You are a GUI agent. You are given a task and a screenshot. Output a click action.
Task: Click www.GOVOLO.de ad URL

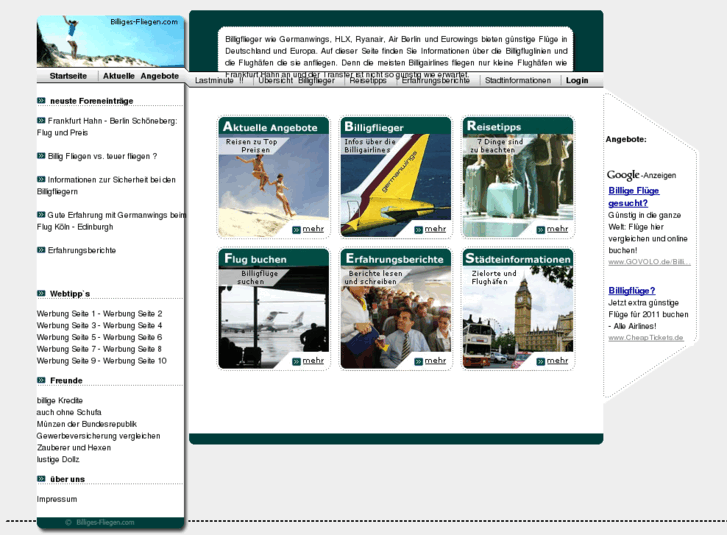point(649,262)
